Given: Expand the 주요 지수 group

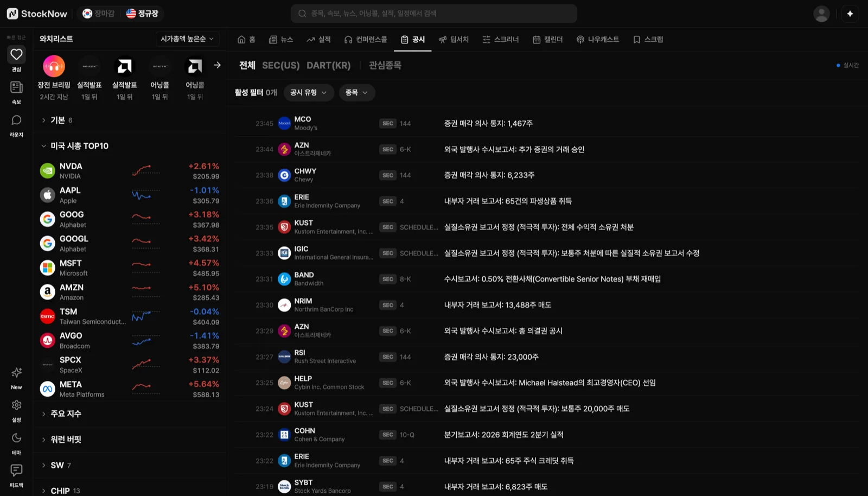Looking at the screenshot, I should 129,414.
